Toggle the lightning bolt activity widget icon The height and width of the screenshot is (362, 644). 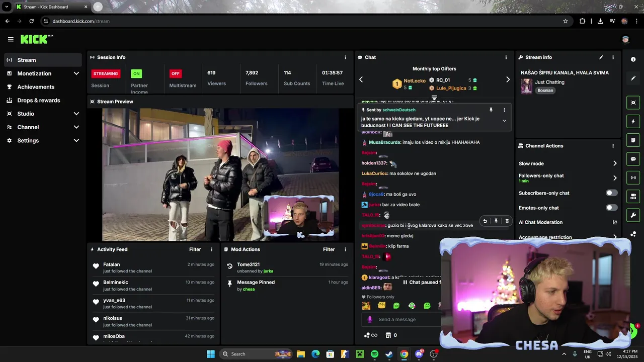633,121
